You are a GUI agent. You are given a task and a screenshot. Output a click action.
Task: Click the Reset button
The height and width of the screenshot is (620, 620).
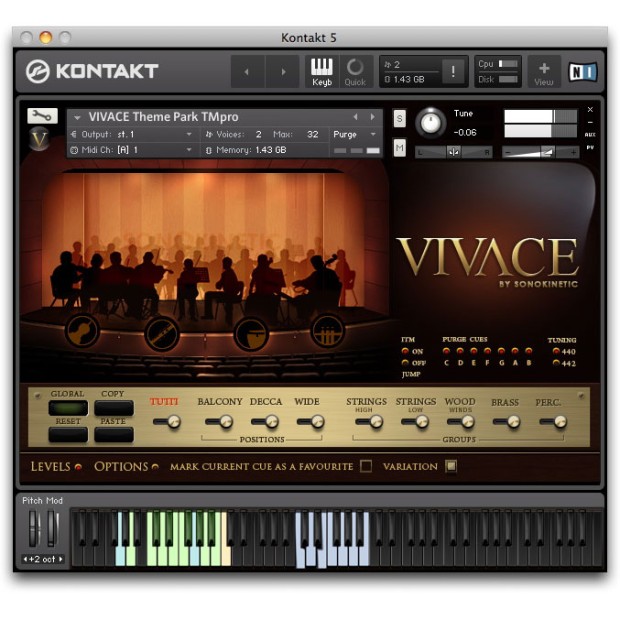pos(68,435)
